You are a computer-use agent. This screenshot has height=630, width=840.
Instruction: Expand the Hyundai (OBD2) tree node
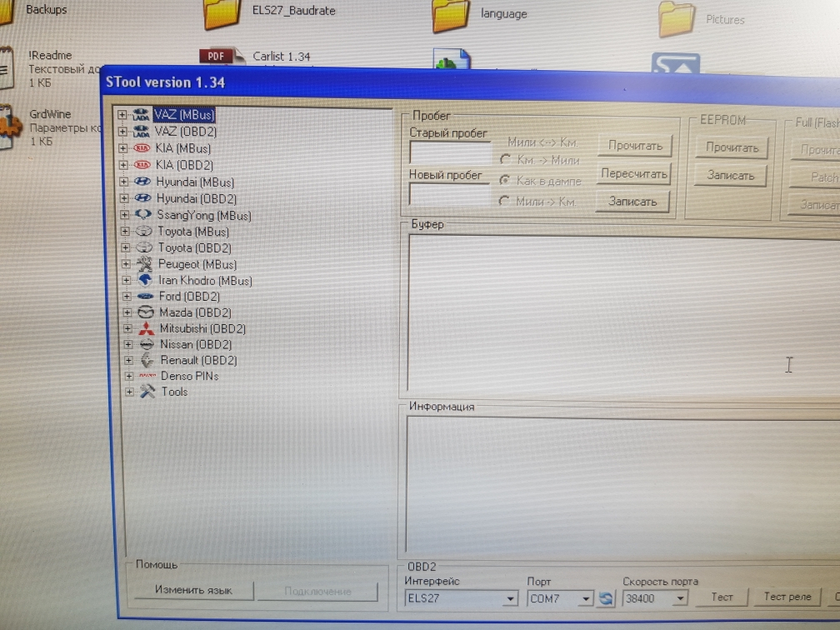[x=124, y=198]
